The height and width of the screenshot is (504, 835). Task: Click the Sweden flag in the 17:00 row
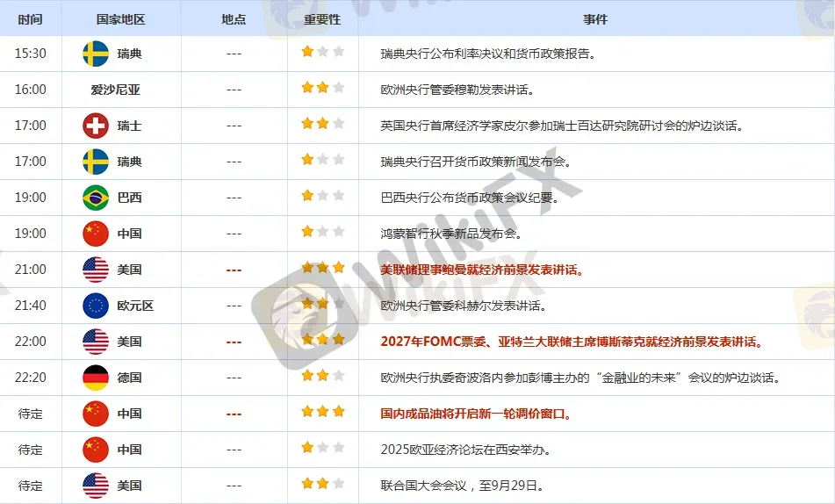tap(96, 162)
